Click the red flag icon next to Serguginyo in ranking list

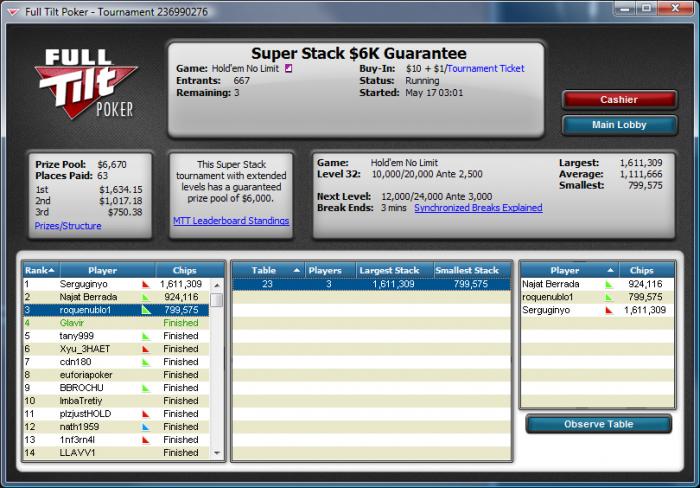coord(146,284)
